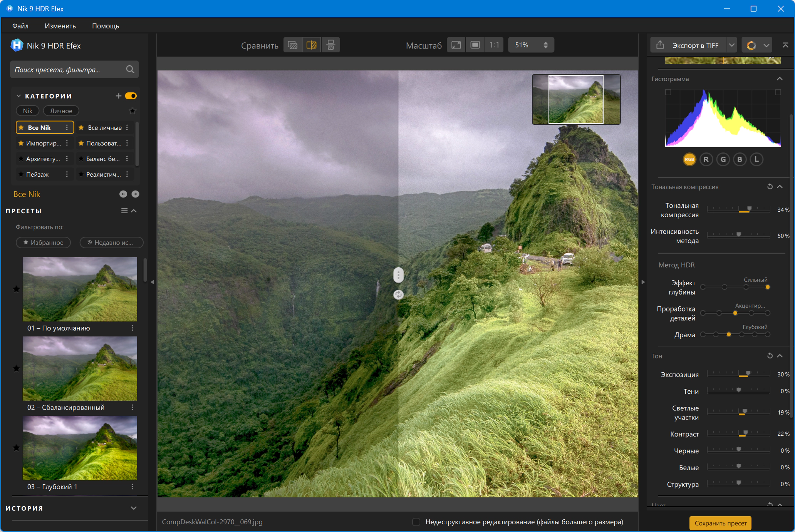Screen dimensions: 795x532
Task: Collapse the КАТЕГОРИИ section chevron
Action: click(x=18, y=96)
